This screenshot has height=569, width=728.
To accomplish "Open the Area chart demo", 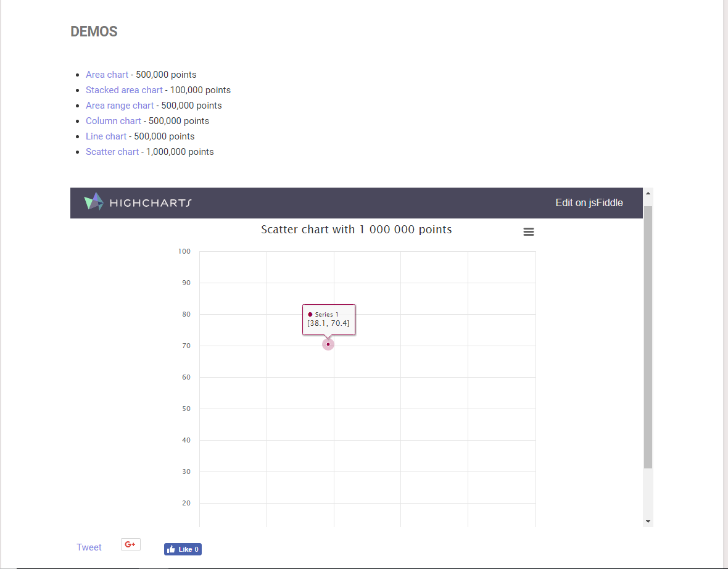I will point(107,74).
